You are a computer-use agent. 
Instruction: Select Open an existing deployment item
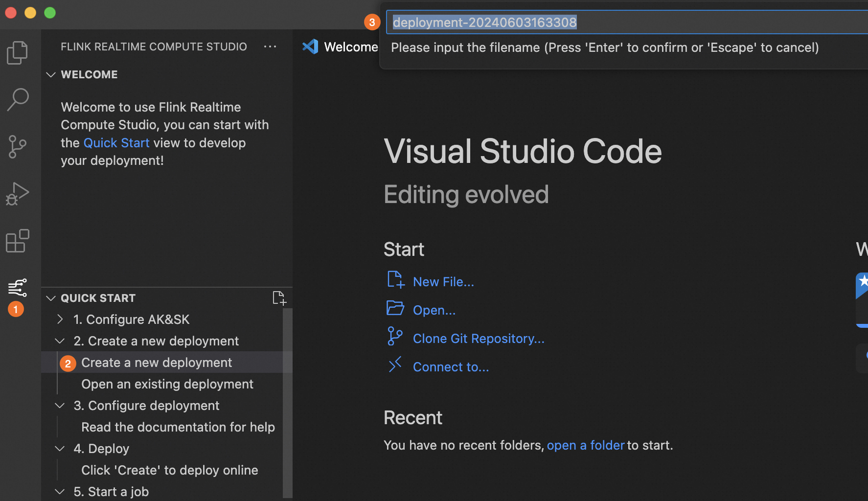(162, 384)
